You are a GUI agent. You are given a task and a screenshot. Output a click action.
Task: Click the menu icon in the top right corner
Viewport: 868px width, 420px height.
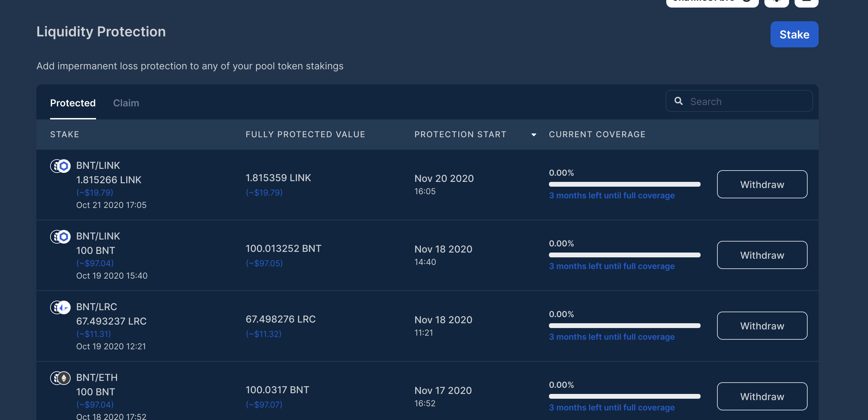(x=807, y=2)
